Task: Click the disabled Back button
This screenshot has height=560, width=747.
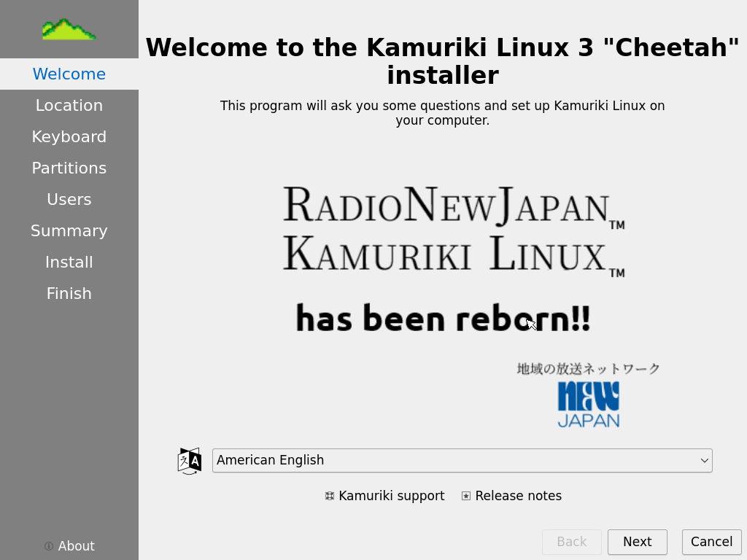Action: [x=572, y=542]
